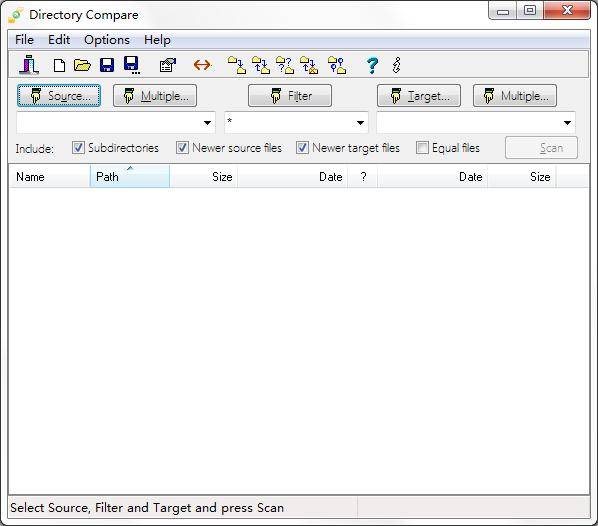Toggle the Subdirectories checkbox
This screenshot has height=526, width=598.
pos(78,148)
